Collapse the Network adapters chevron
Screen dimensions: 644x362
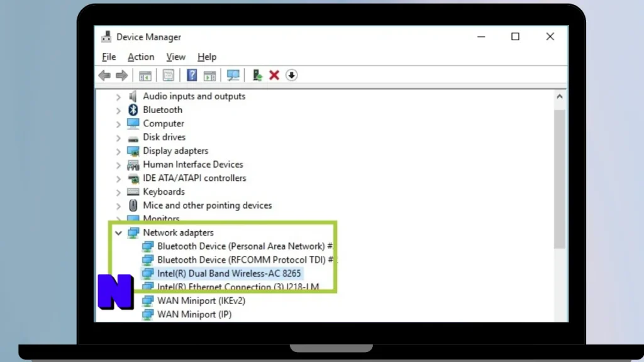click(118, 233)
